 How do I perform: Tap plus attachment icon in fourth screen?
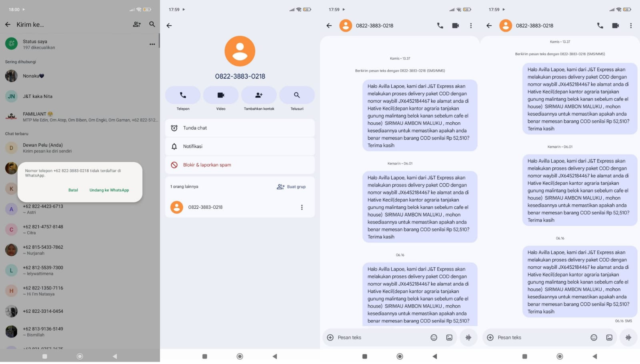point(490,338)
